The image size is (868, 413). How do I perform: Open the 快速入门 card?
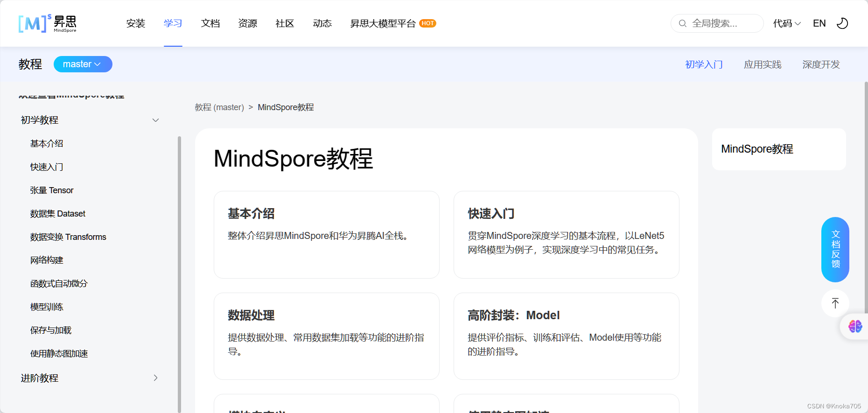click(x=567, y=235)
